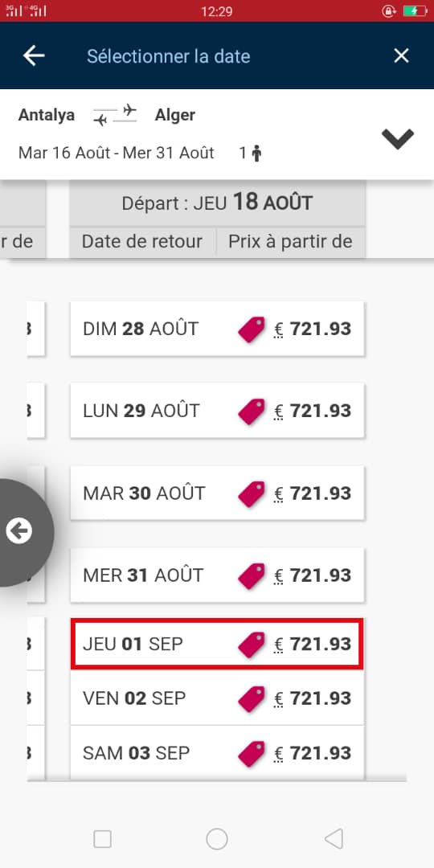Pick VEN 02 SEP return date
This screenshot has height=868, width=434.
217,698
